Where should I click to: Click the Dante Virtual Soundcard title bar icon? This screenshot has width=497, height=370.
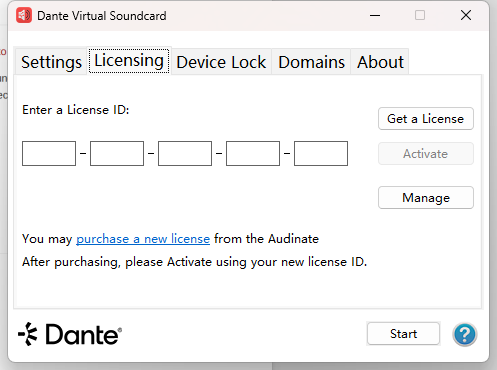coord(24,15)
